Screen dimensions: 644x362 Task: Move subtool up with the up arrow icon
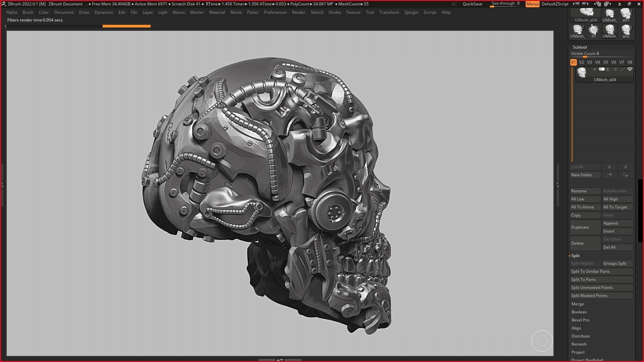point(609,167)
